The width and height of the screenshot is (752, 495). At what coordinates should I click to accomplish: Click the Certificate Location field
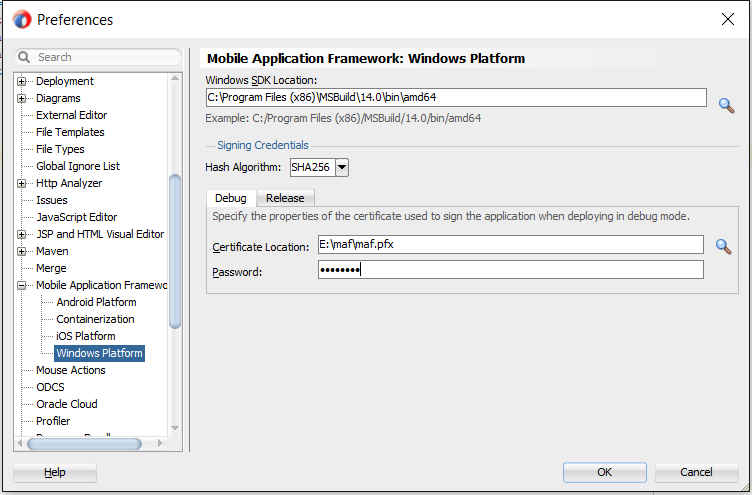pos(510,244)
